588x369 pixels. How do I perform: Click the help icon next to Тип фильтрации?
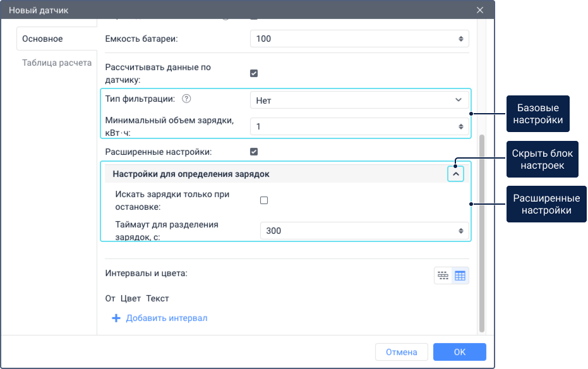point(186,99)
